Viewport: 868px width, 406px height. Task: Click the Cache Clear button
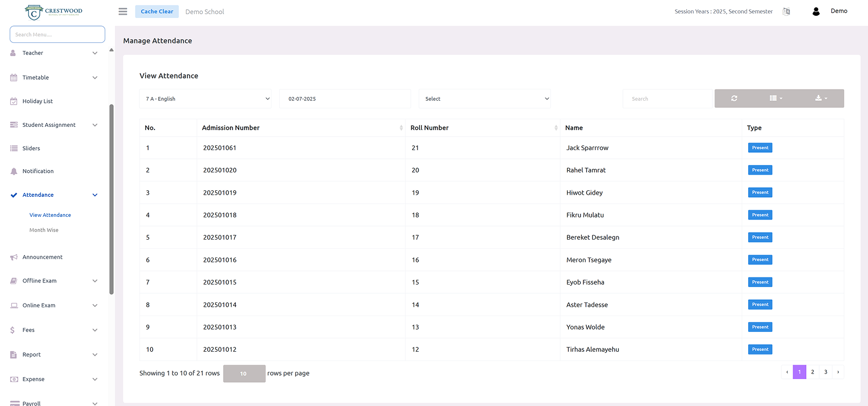pyautogui.click(x=157, y=11)
